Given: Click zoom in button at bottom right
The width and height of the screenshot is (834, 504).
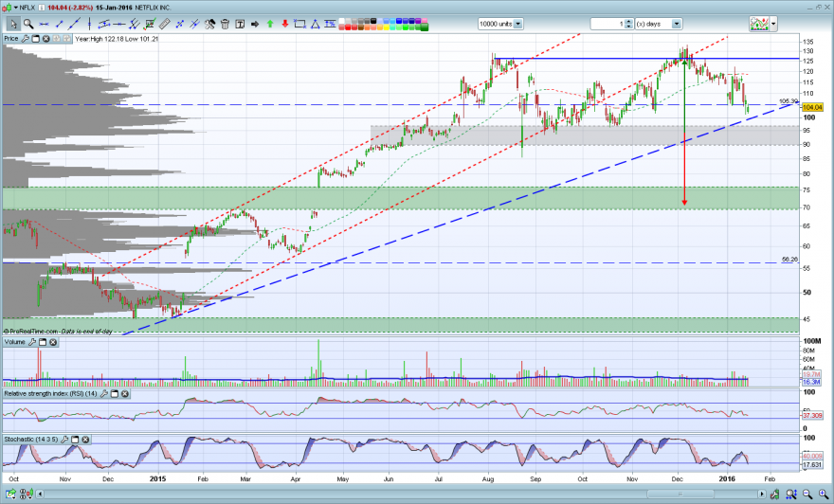Looking at the screenshot, I should [x=824, y=495].
